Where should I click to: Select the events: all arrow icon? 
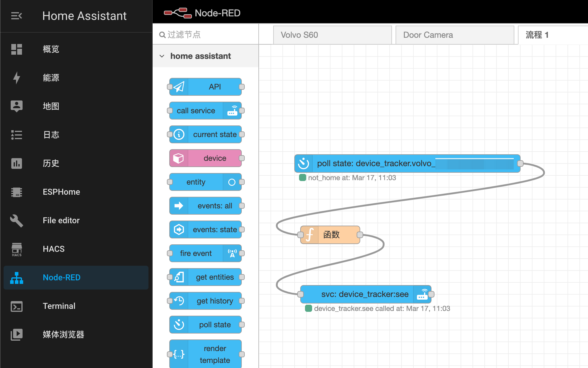coord(179,206)
